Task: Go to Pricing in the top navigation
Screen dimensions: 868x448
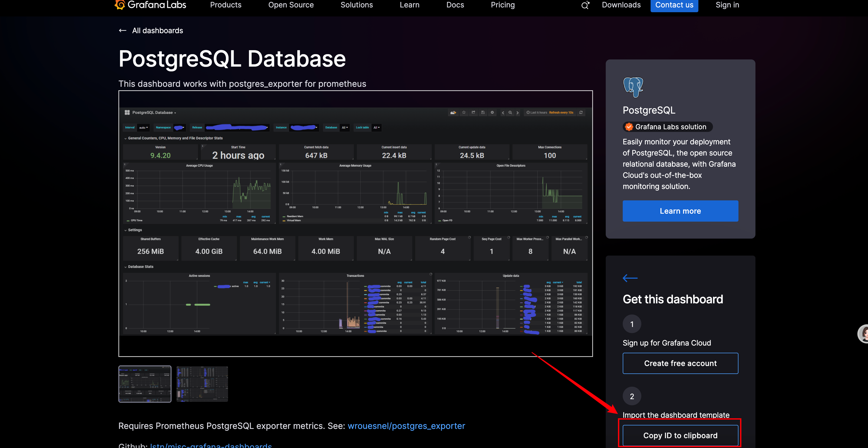Action: tap(503, 5)
